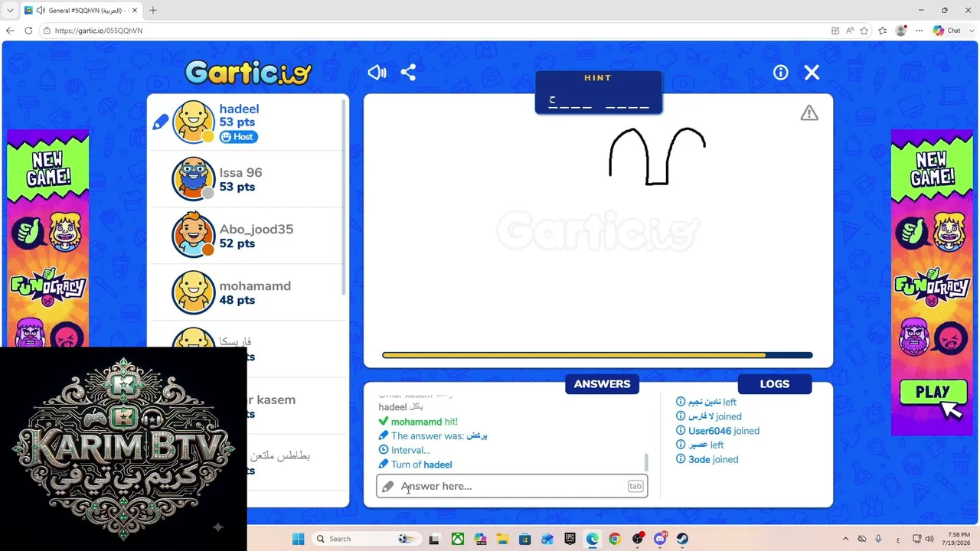Go back in the browser
980x551 pixels.
click(10, 31)
